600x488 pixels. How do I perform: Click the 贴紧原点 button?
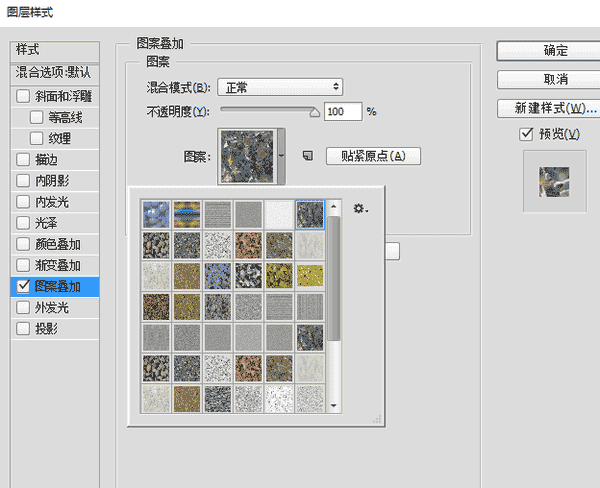pyautogui.click(x=373, y=156)
